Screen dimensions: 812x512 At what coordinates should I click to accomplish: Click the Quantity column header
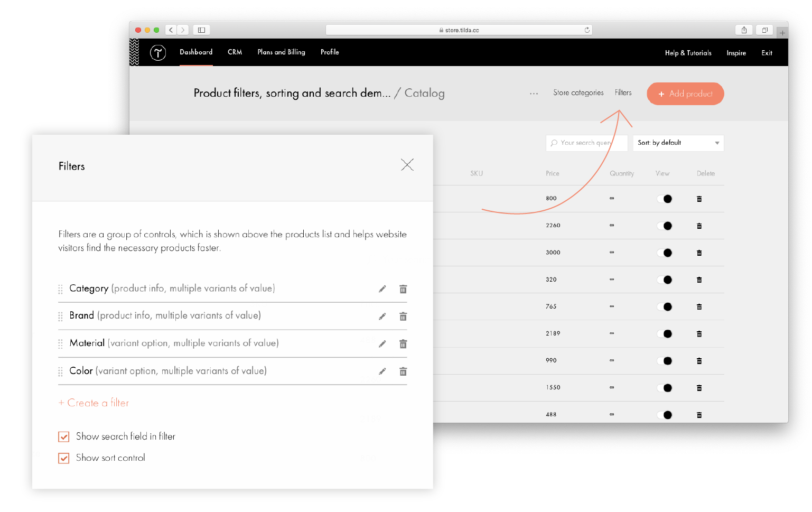pos(621,173)
